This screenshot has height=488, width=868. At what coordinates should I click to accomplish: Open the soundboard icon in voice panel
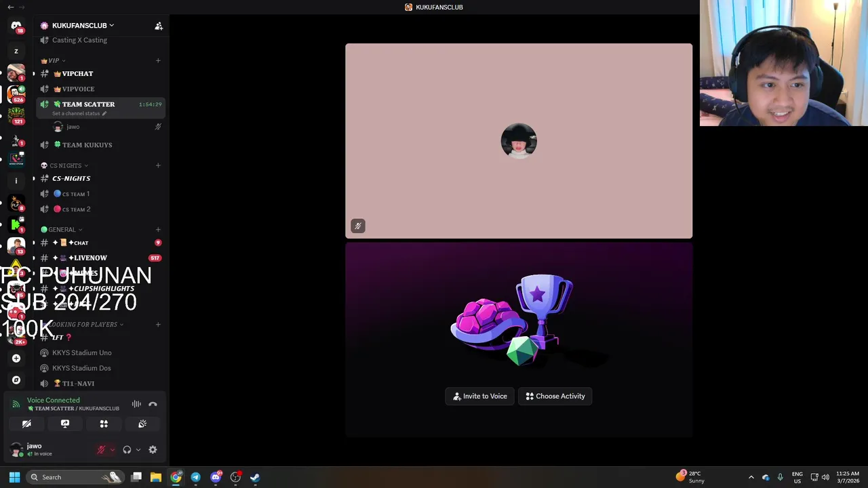point(142,424)
